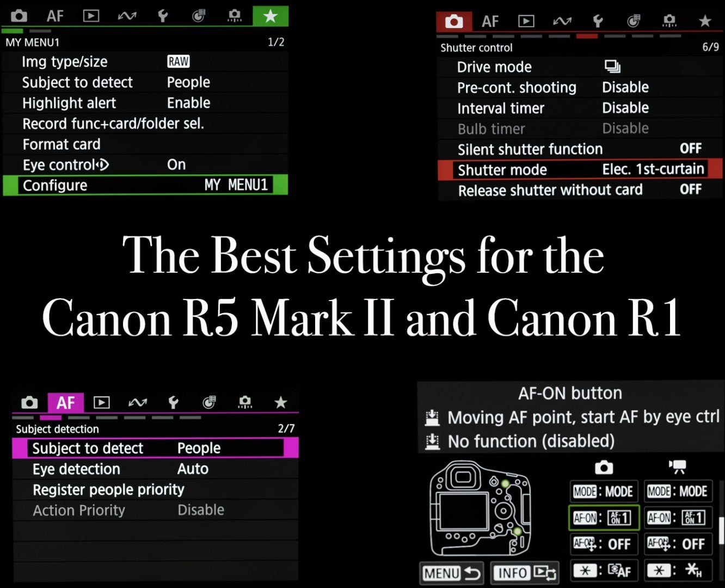Open Drive mode options
725x588 pixels.
tap(580, 67)
